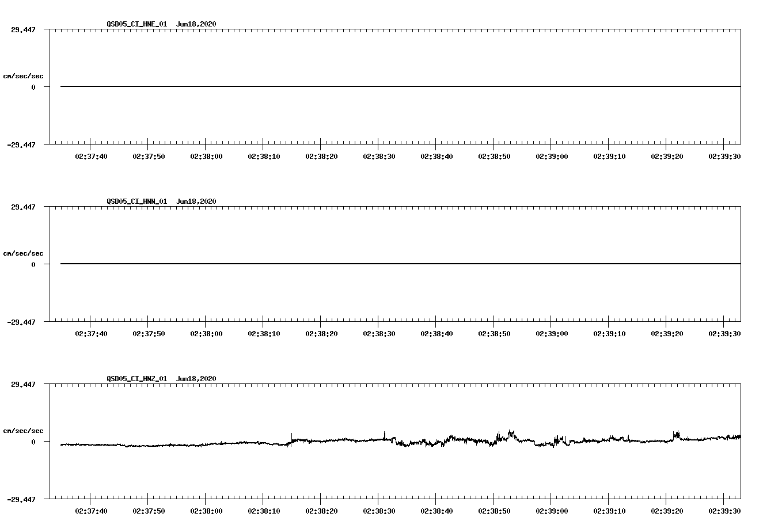Click the 29.447 upper limit on HNE chart
The image size is (782, 532).
(x=23, y=29)
